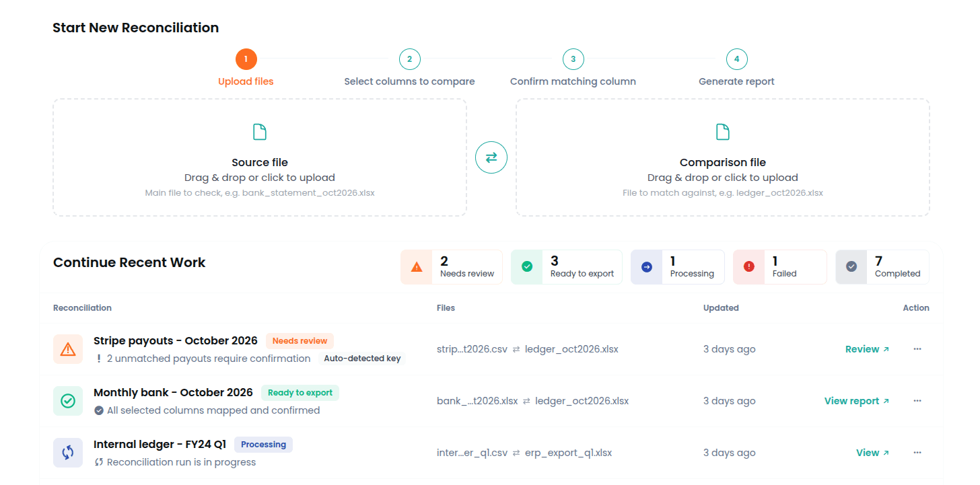Viewport: 980px width, 485px height.
Task: Click 'Stripe payouts - October 2026' title
Action: [176, 340]
